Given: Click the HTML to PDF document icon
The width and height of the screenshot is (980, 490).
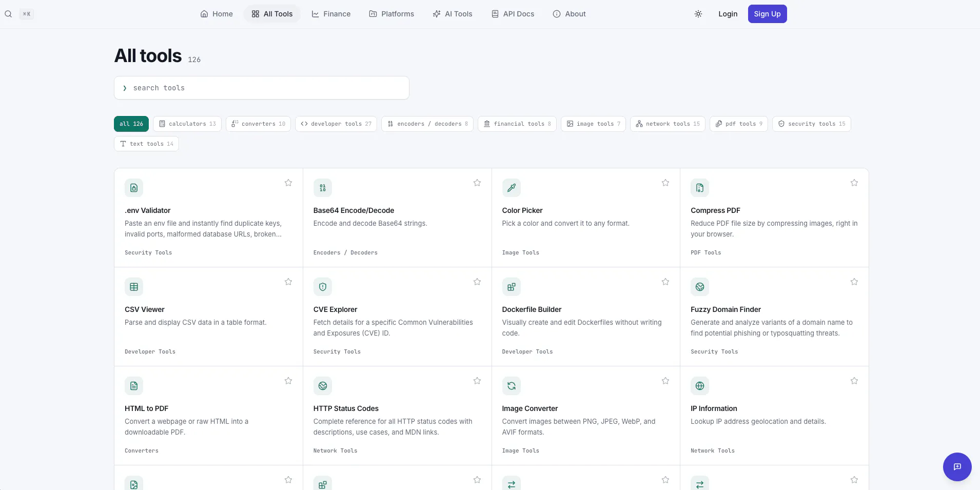Looking at the screenshot, I should pyautogui.click(x=134, y=386).
